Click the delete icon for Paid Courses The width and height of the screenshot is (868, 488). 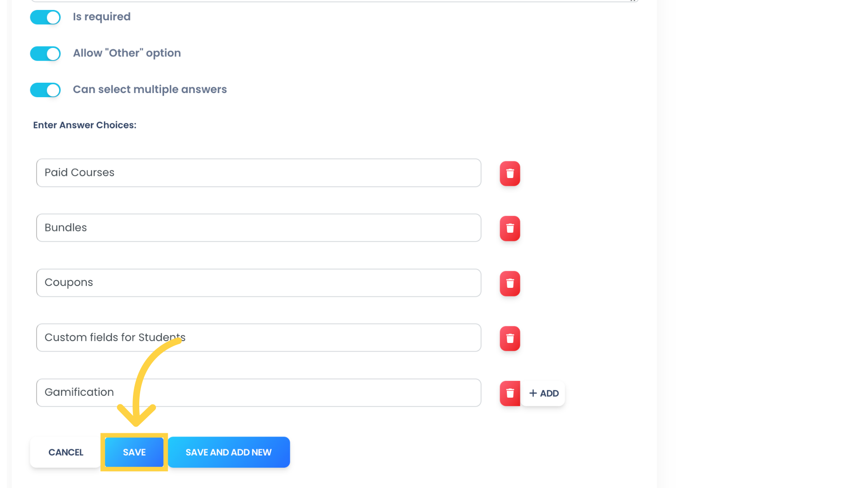[x=509, y=173]
